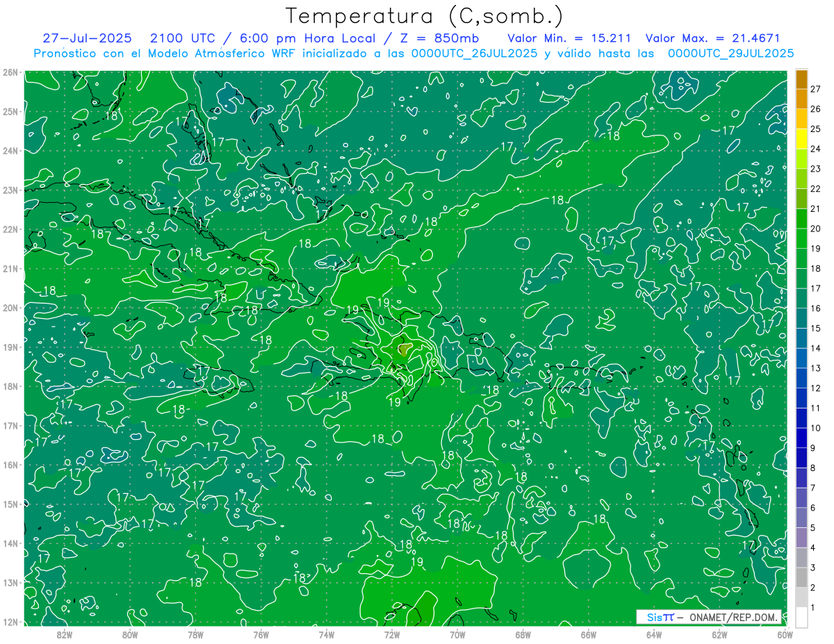Click the 80W longitude axis label
Viewport: 834px width, 644px height.
(x=130, y=634)
